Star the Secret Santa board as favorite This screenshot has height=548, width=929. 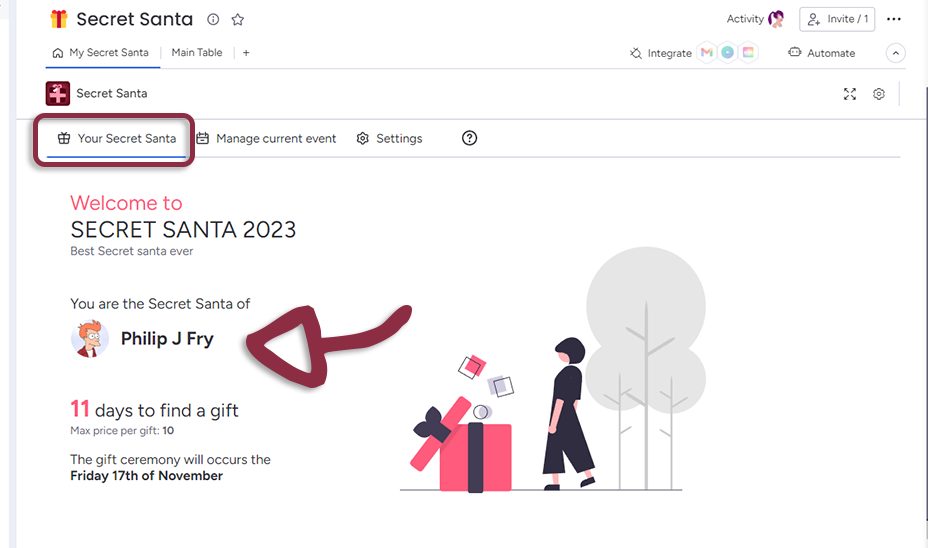(x=238, y=20)
